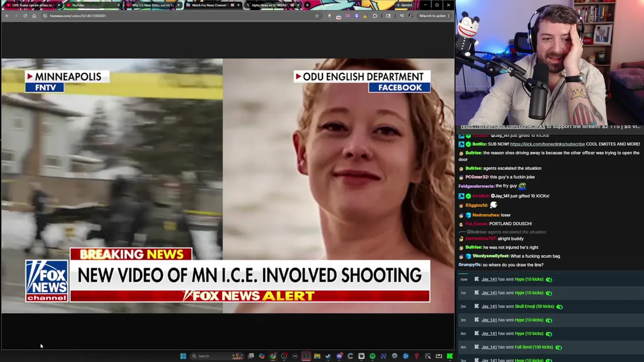View site information icon beside the URL
644x362 pixels.
pyautogui.click(x=45, y=16)
